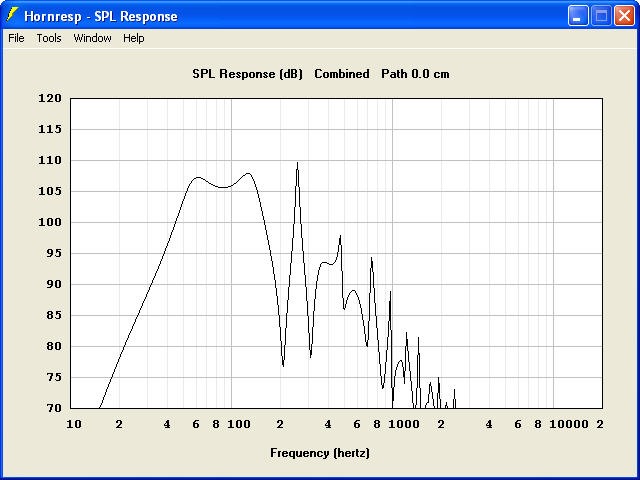Click the 70 value on the dB axis

[53, 408]
